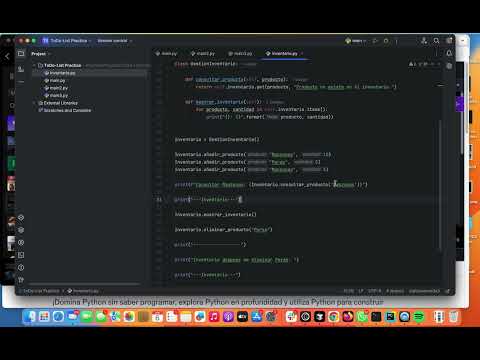
Task: Click the mostrar_inventario() call line
Action: coord(216,215)
